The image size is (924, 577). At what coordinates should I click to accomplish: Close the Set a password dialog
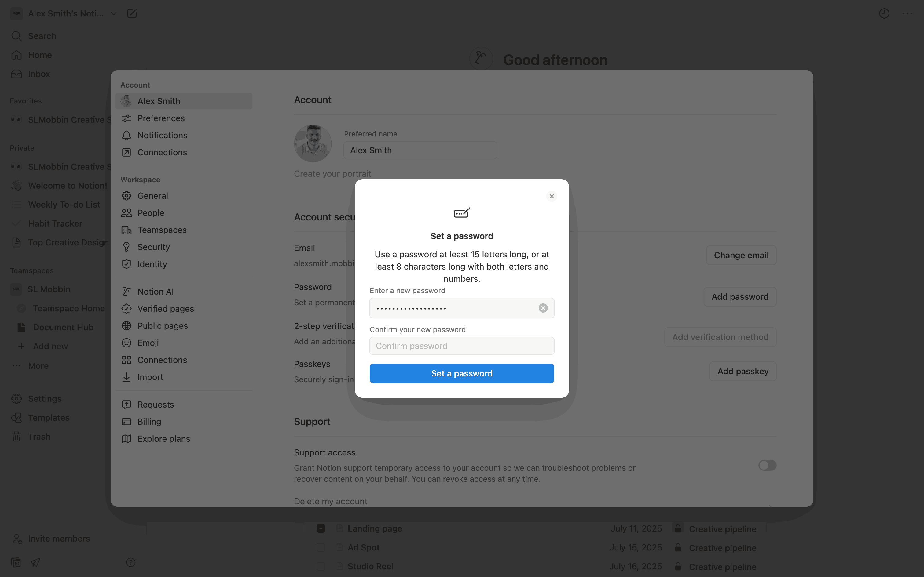click(x=551, y=196)
